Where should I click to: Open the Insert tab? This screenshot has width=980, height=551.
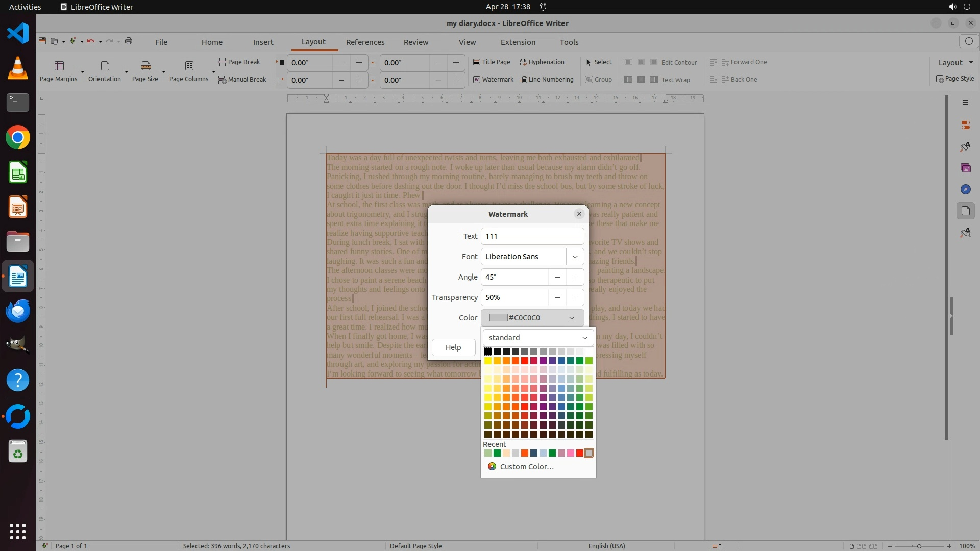(x=263, y=42)
